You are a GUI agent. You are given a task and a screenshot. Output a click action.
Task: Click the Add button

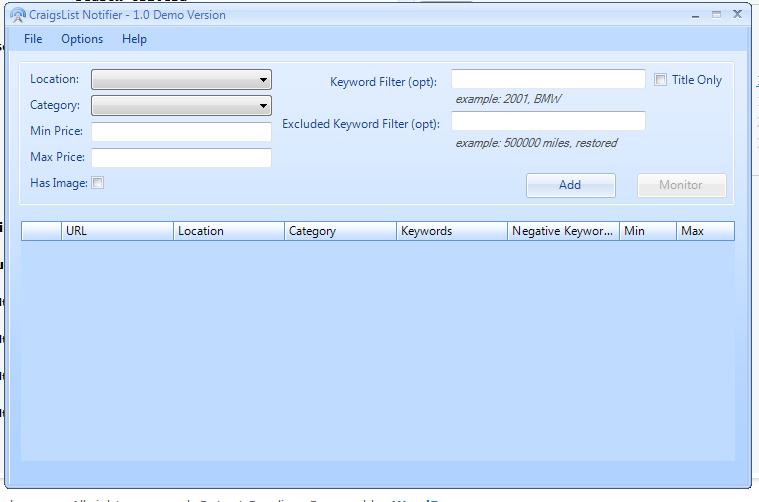pos(571,185)
